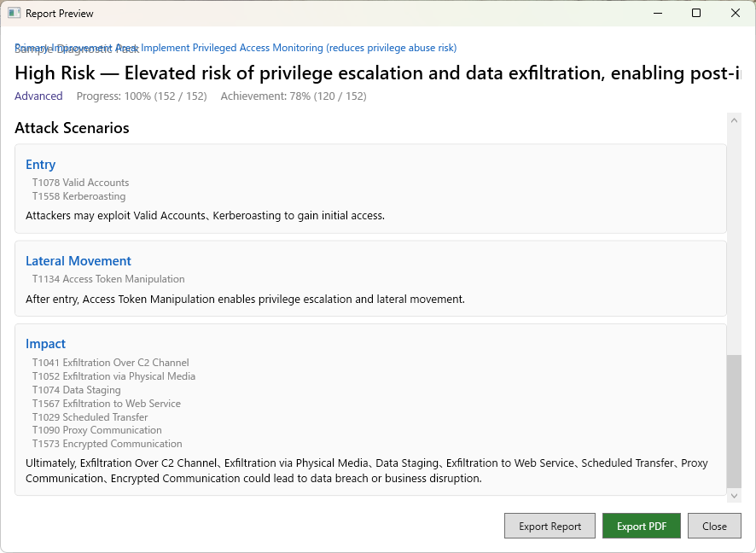Click the Report Preview window icon
This screenshot has width=756, height=553.
[x=14, y=14]
